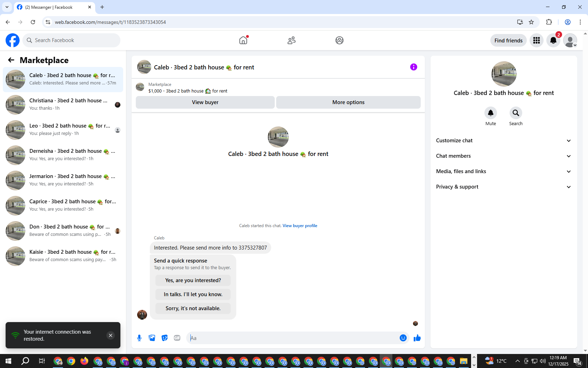Screen dimensions: 588x368
Task: Open the Caleb conversation in the list
Action: click(63, 80)
